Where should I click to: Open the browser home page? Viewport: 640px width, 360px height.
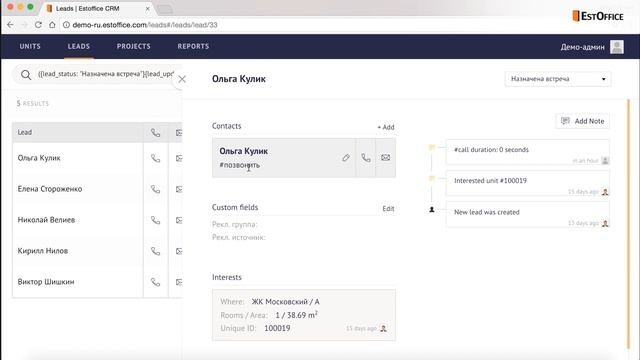[52, 25]
